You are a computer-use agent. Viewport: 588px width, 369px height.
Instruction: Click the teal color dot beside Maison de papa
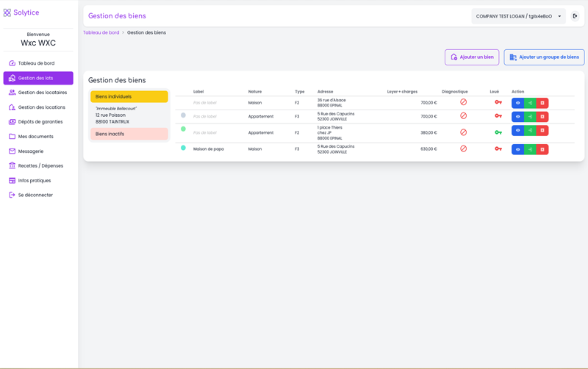pyautogui.click(x=183, y=148)
